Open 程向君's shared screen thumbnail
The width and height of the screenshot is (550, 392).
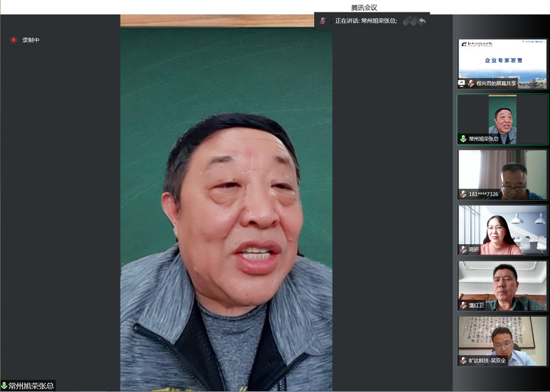pyautogui.click(x=503, y=61)
